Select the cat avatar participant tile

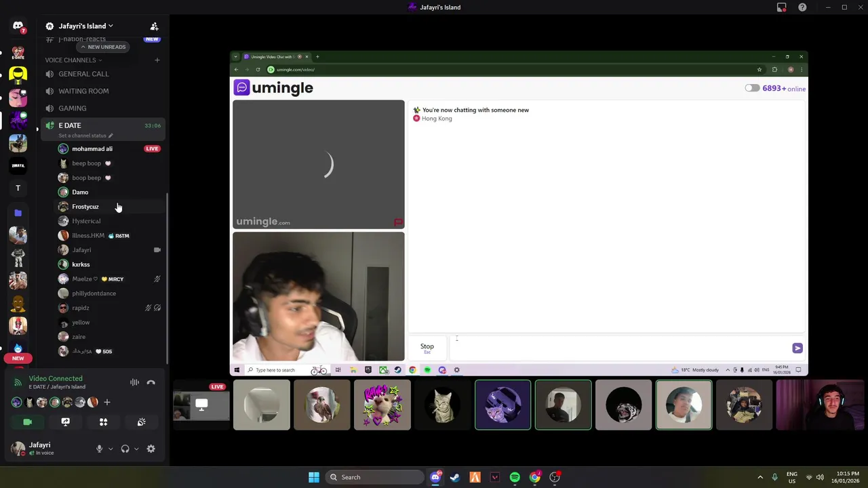[442, 405]
